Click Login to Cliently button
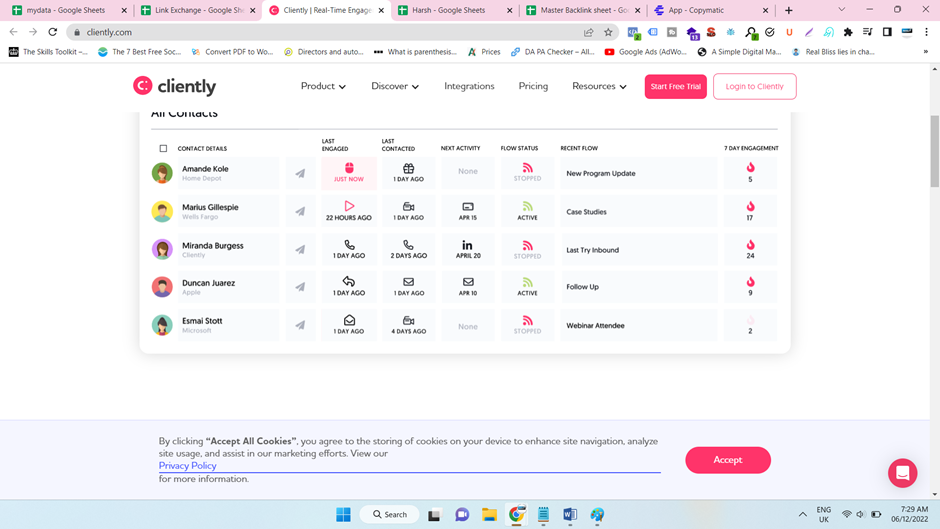The height and width of the screenshot is (529, 940). pyautogui.click(x=755, y=86)
